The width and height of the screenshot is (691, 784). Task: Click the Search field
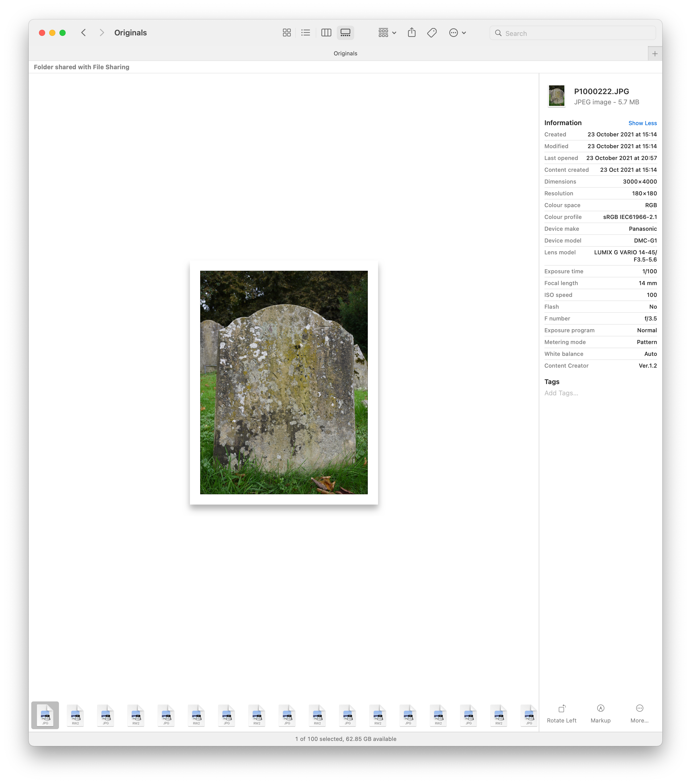pyautogui.click(x=575, y=33)
